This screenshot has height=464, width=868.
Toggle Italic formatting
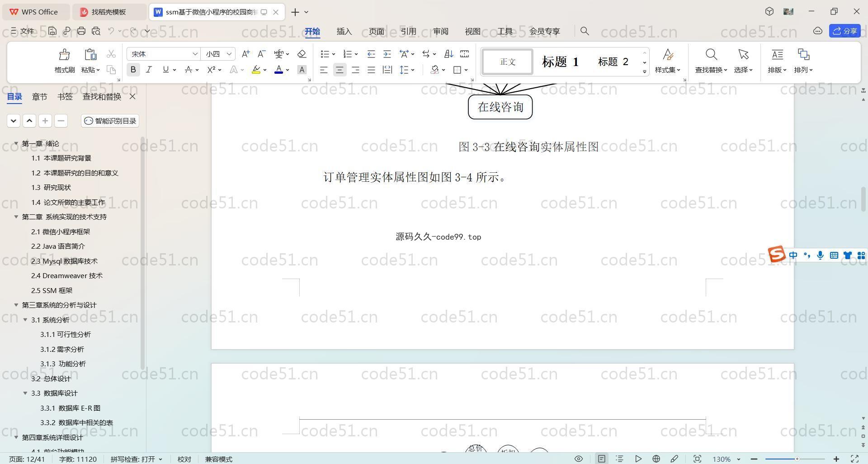(x=149, y=70)
